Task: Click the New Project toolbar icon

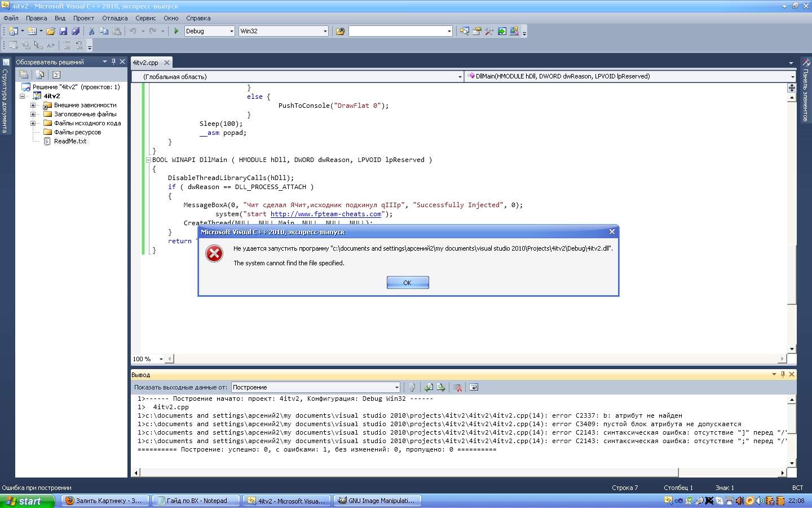Action: coord(14,31)
